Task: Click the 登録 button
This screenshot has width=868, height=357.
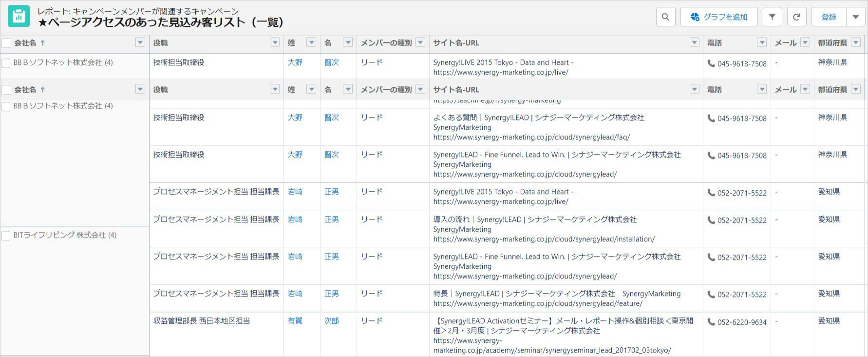Action: 829,17
